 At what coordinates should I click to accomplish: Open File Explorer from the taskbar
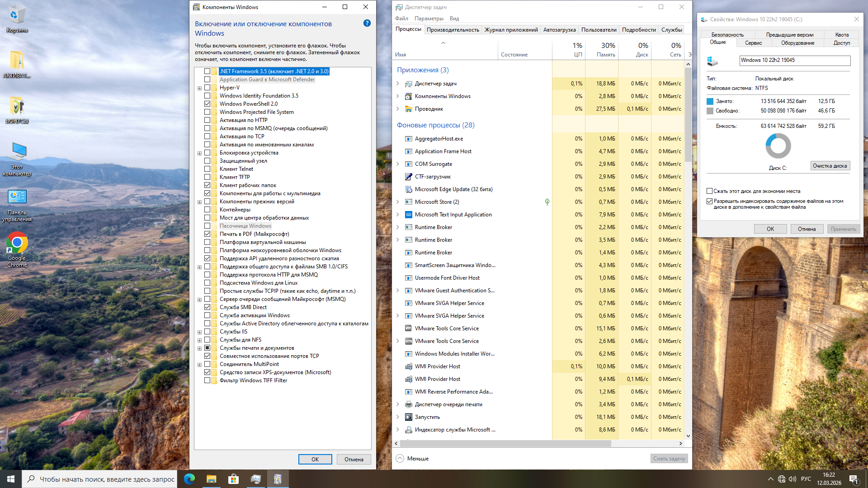pos(211,479)
